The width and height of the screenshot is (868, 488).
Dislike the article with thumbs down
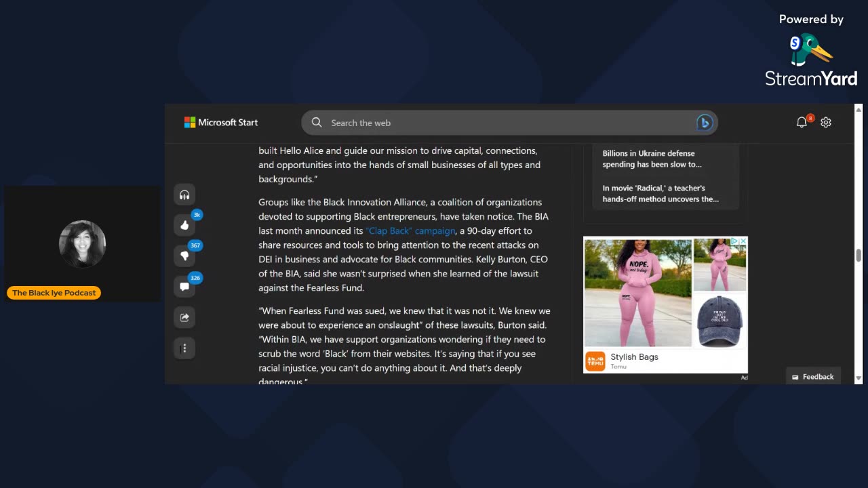184,256
